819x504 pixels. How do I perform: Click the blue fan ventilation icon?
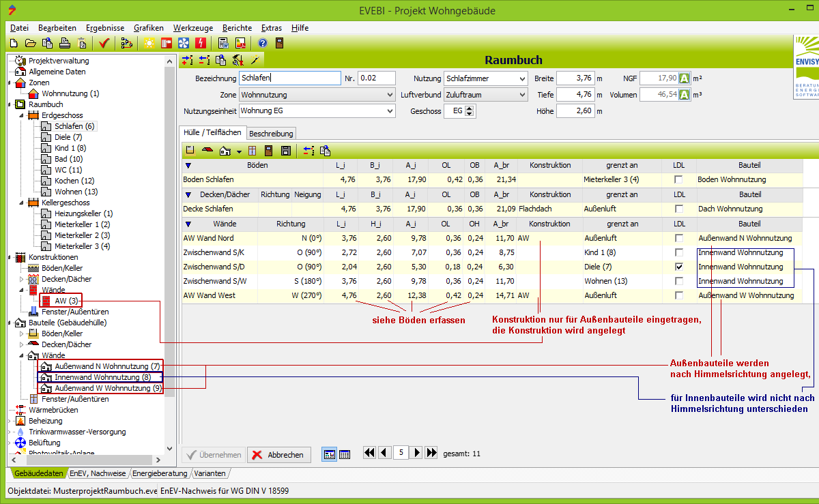(x=184, y=44)
